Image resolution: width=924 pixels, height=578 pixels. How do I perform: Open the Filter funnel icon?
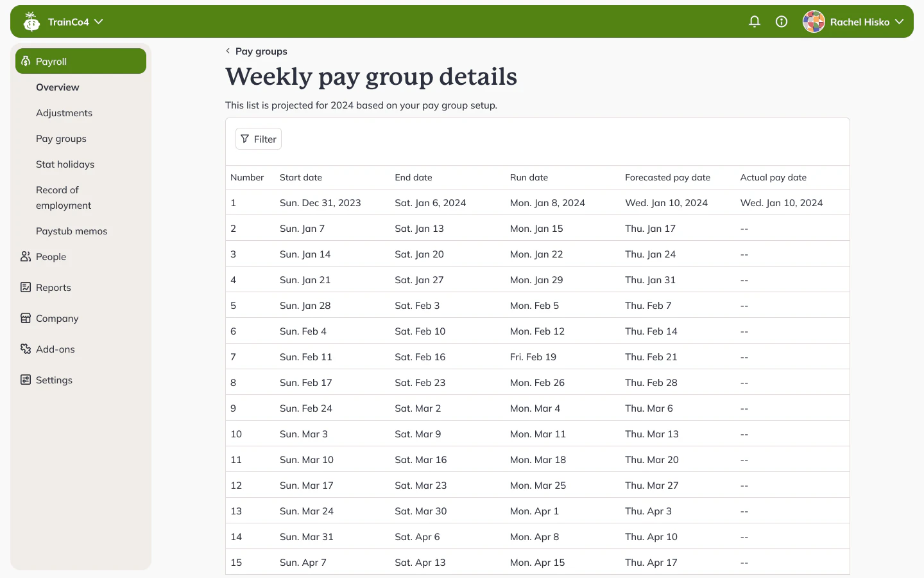[245, 139]
